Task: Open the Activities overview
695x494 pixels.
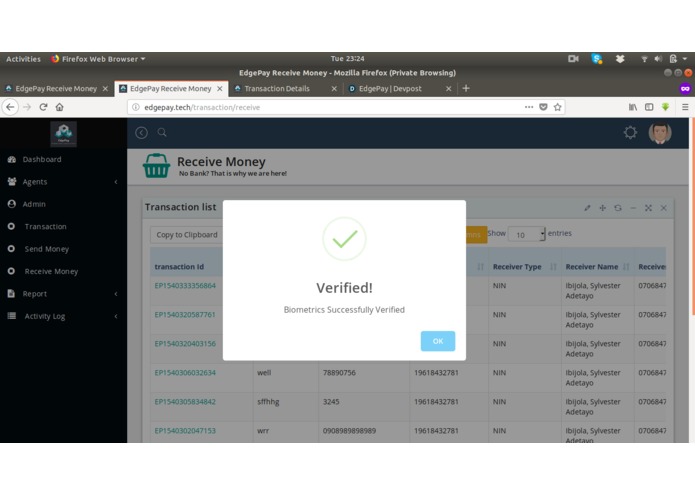Action: pyautogui.click(x=23, y=59)
